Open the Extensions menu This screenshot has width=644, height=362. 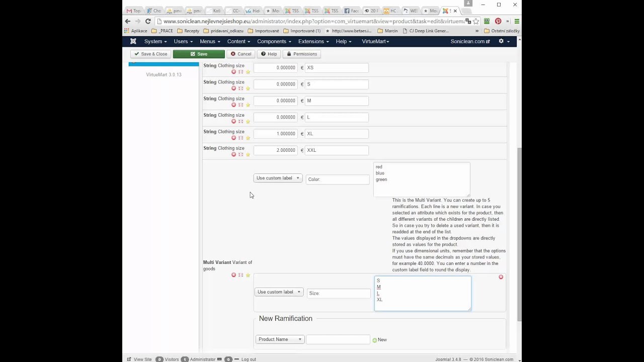click(313, 41)
